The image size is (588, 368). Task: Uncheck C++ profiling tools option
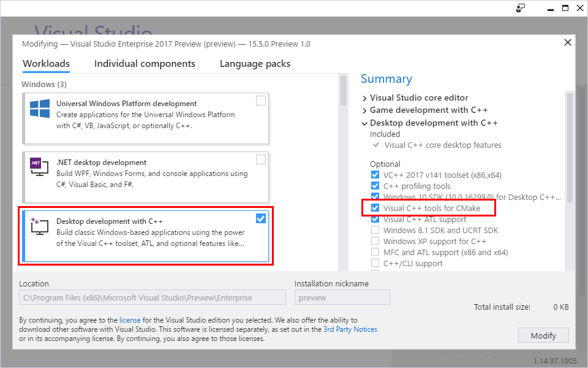pos(375,186)
